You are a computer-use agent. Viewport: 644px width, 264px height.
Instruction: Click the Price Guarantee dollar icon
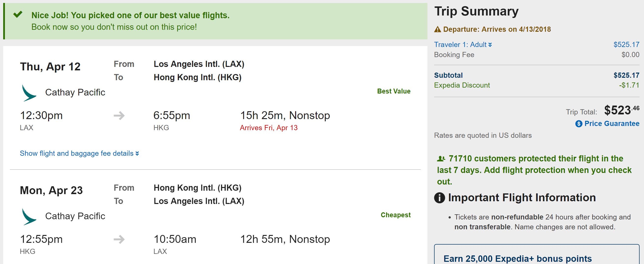coord(578,124)
